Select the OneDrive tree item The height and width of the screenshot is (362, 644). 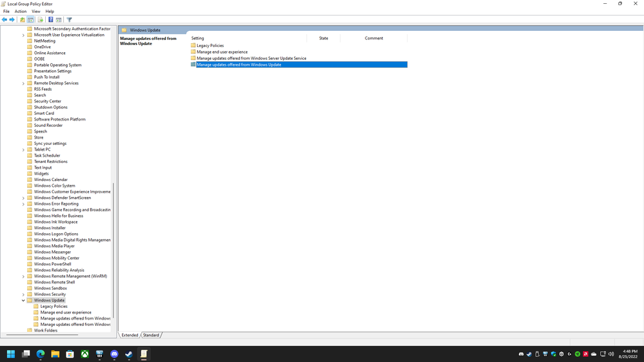click(43, 47)
